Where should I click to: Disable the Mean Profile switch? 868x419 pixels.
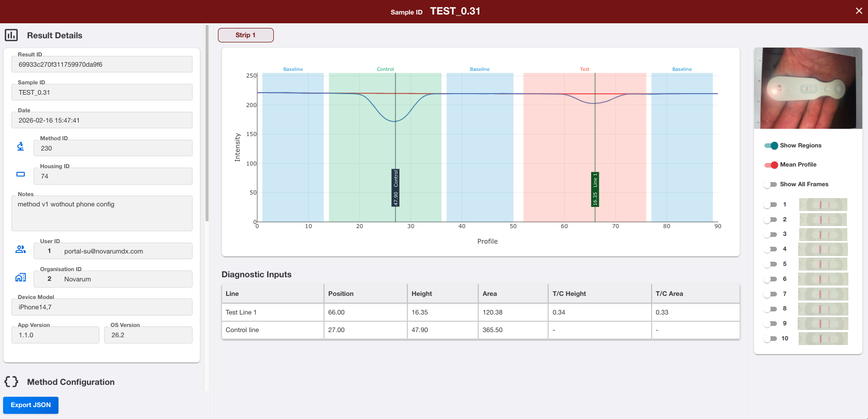pos(771,165)
